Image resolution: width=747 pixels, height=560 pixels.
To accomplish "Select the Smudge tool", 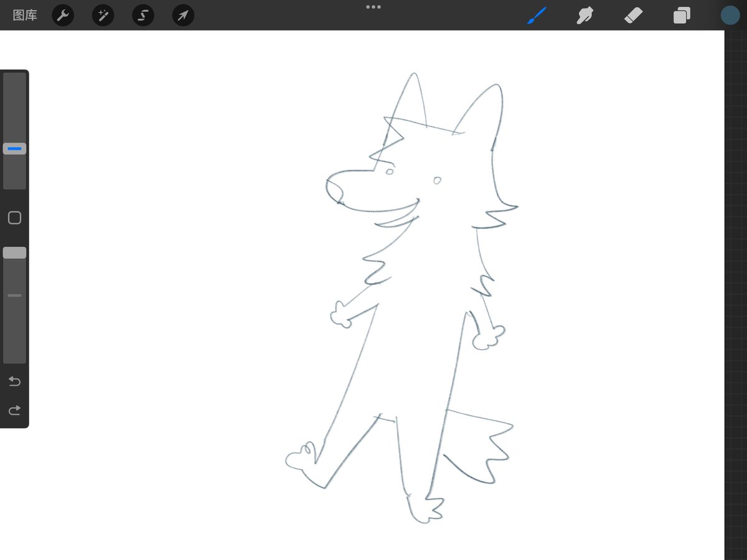I will click(x=584, y=16).
